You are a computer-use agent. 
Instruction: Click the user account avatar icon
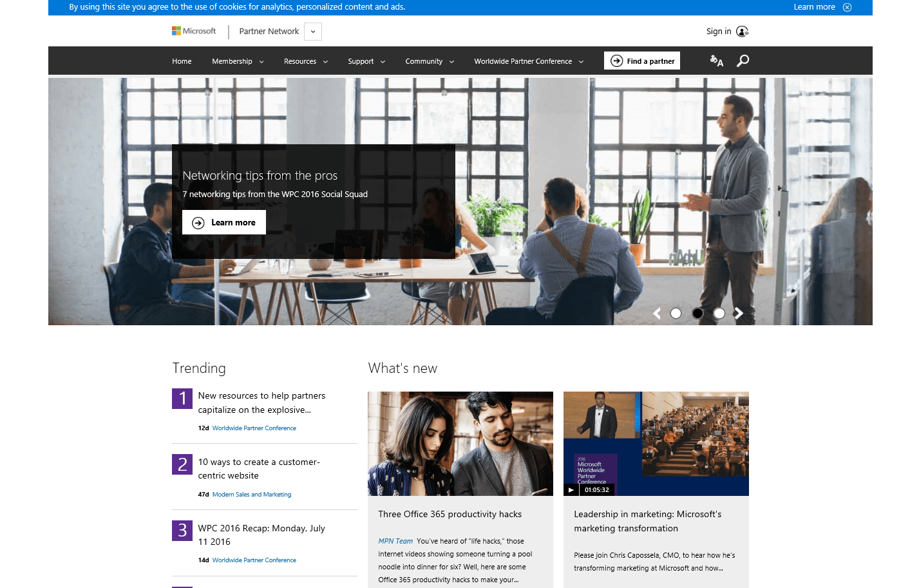(742, 31)
